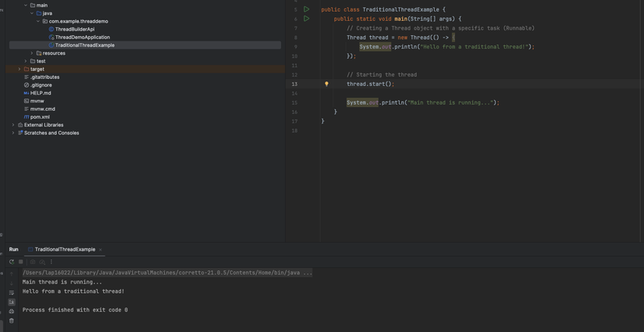Expand the Scratches and Consoles chevron
644x332 pixels.
[x=13, y=133]
